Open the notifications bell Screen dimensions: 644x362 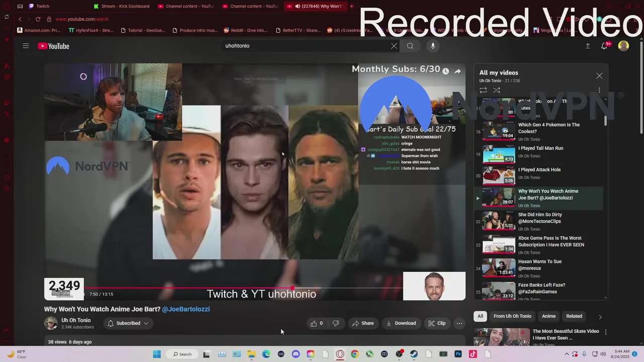(604, 46)
